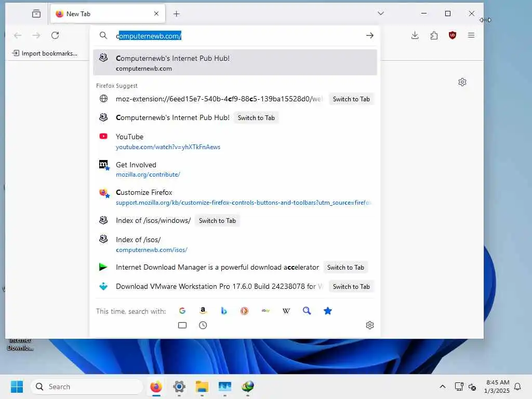
Task: Close the New Tab tab
Action: pyautogui.click(x=156, y=14)
